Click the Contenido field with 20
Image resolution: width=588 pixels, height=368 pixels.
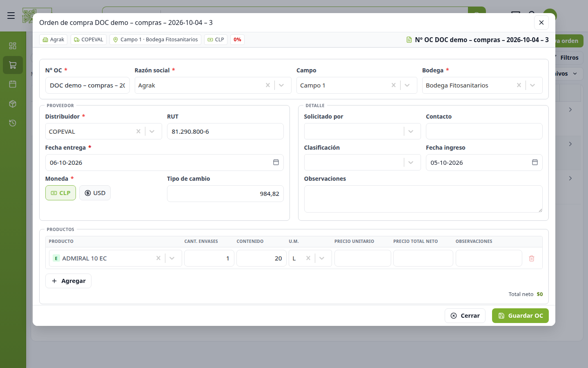pyautogui.click(x=262, y=258)
